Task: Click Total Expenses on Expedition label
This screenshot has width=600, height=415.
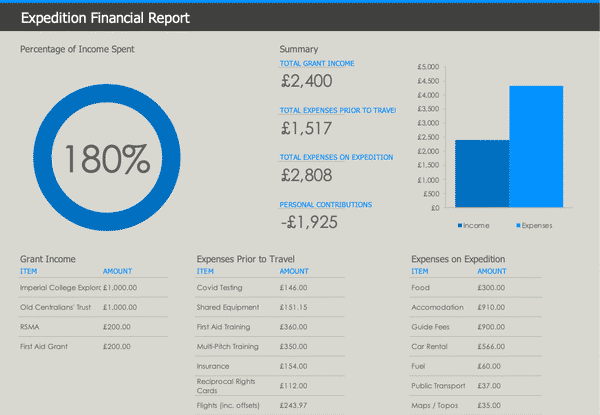Action: click(336, 157)
